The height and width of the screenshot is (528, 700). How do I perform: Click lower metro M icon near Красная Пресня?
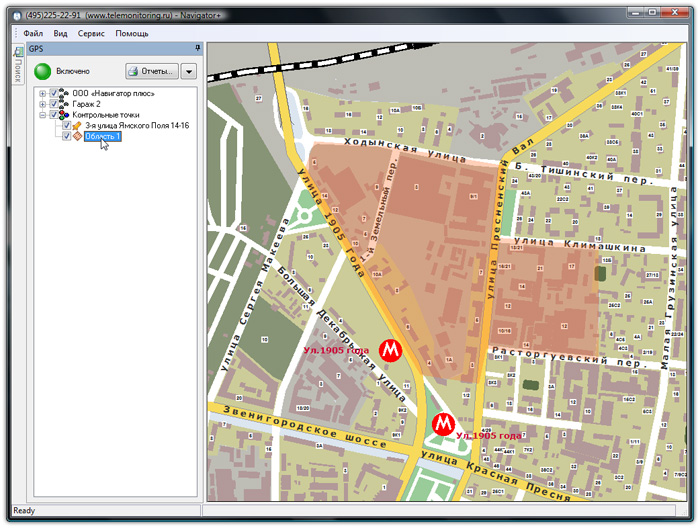pos(443,424)
